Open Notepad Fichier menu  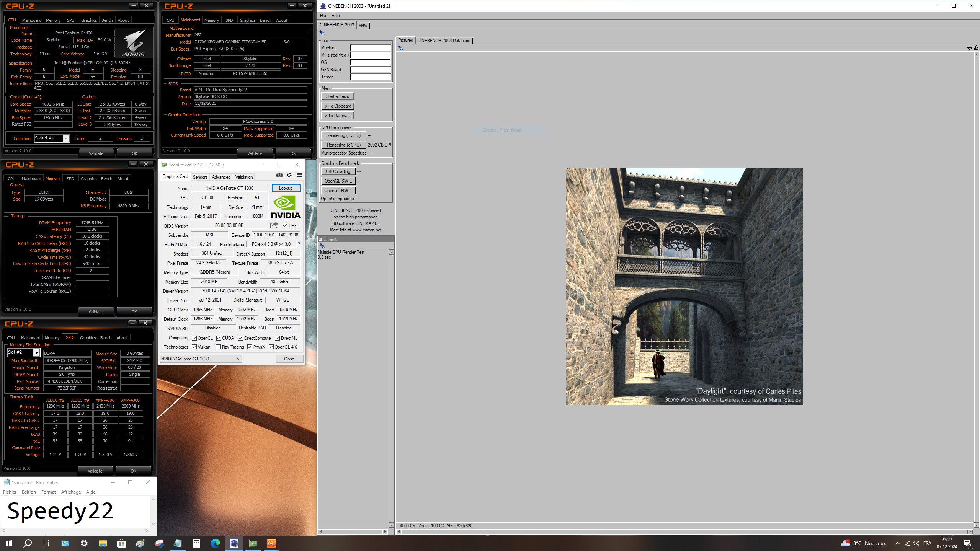pos(10,492)
